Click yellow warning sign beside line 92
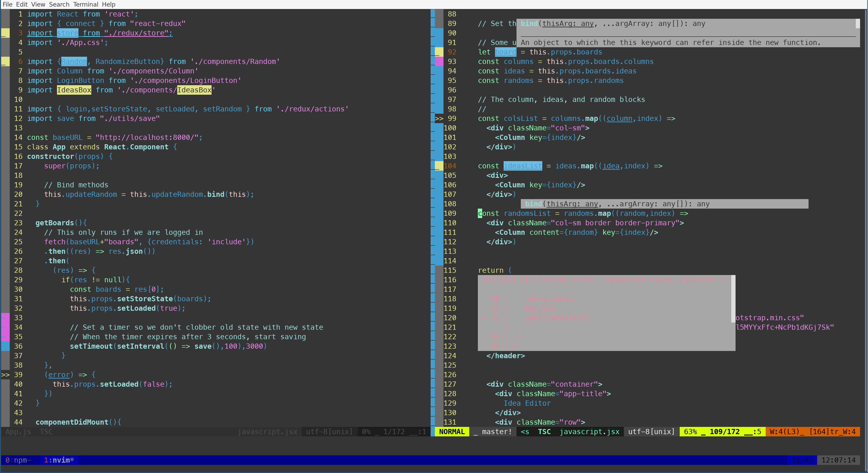The width and height of the screenshot is (868, 473). [439, 52]
